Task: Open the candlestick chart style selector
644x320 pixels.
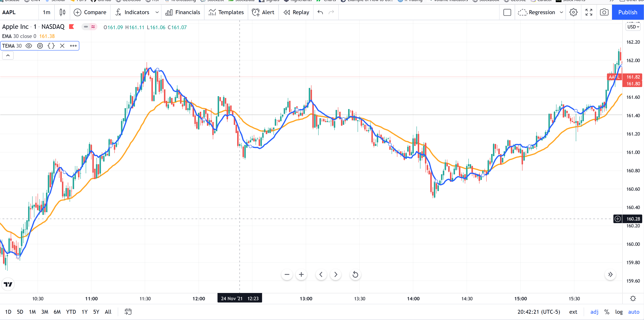Action: [x=62, y=12]
